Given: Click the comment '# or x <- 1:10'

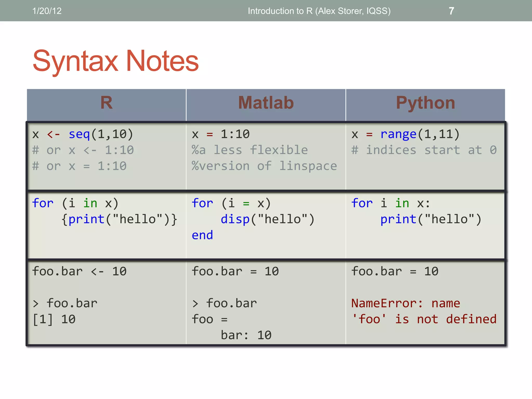Looking at the screenshot, I should point(83,150).
